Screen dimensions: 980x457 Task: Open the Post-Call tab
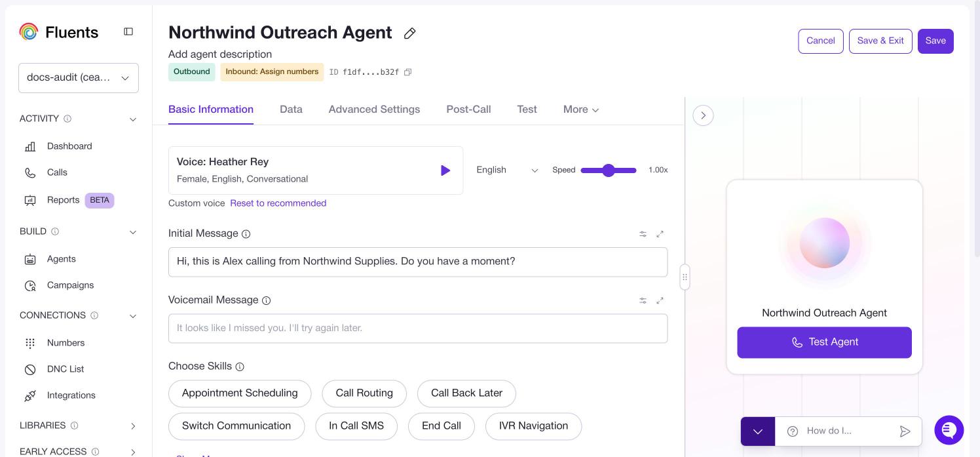[x=468, y=109]
